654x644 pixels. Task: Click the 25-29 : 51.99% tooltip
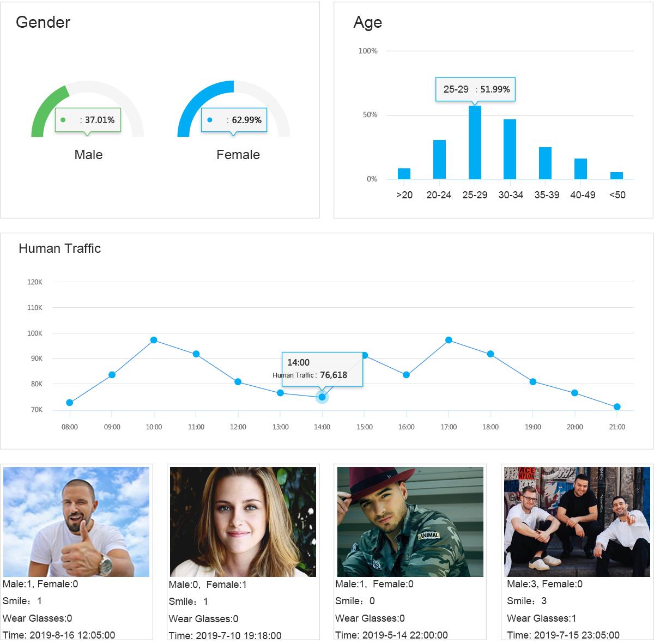(x=475, y=89)
